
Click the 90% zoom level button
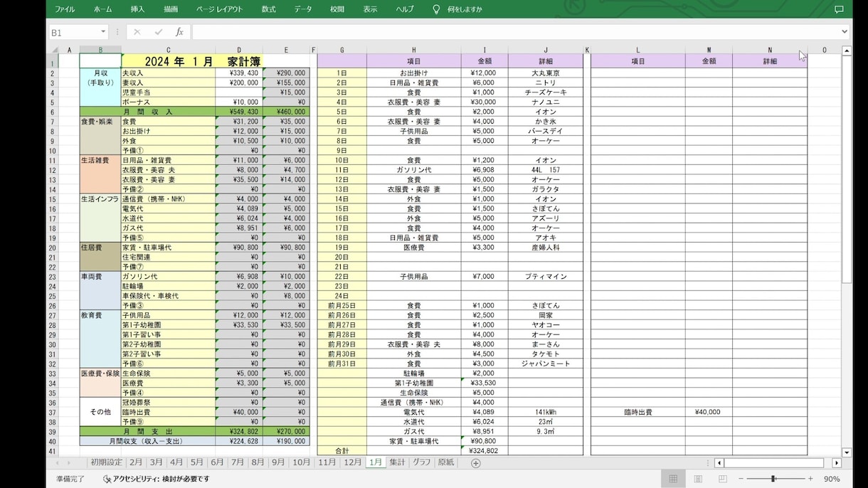831,479
